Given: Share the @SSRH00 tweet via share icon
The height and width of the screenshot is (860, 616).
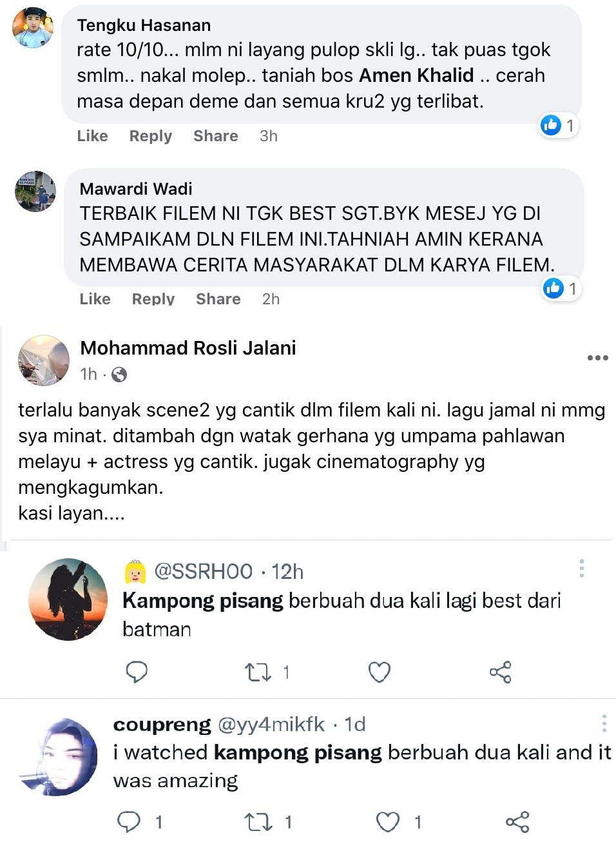Looking at the screenshot, I should click(501, 672).
